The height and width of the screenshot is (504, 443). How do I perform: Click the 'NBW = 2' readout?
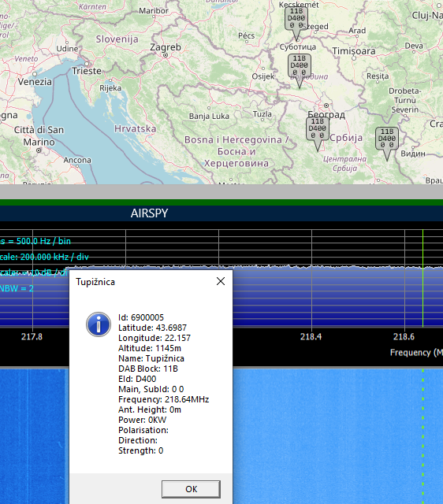click(17, 288)
